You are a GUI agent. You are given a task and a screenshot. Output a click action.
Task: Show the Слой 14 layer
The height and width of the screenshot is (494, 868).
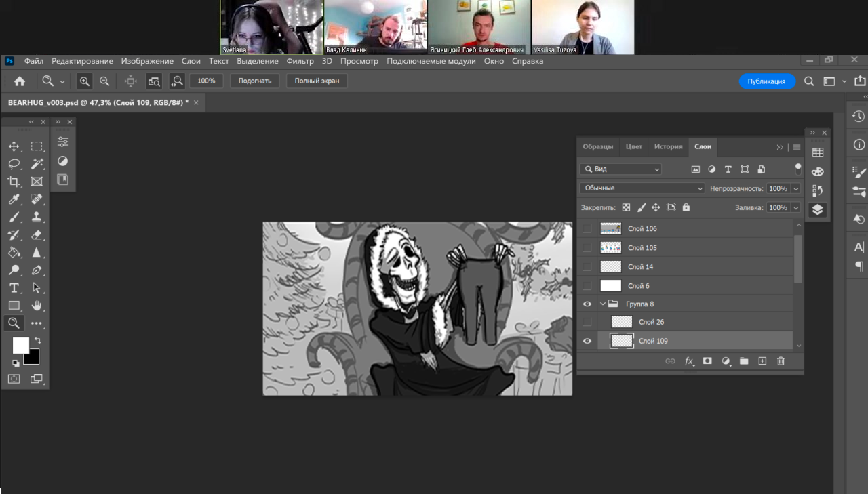587,266
